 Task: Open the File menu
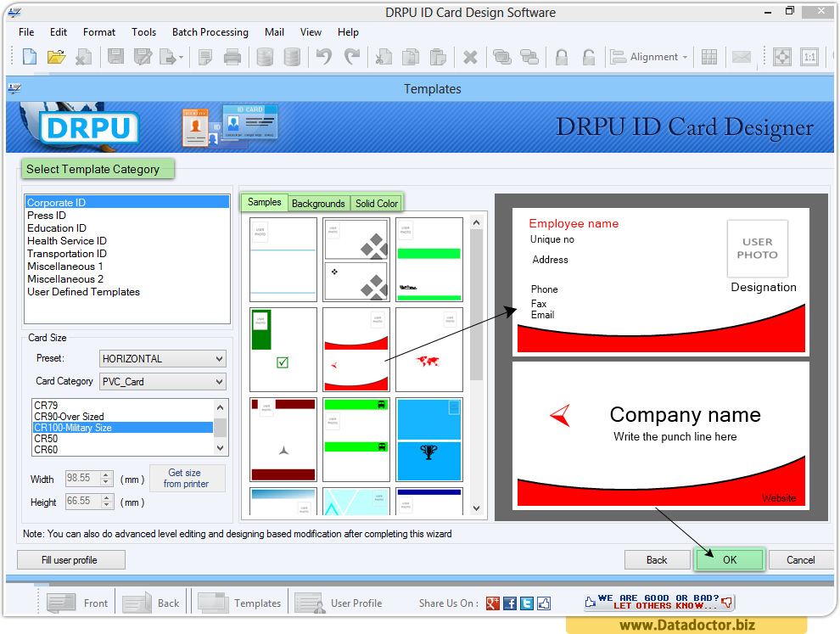[26, 32]
